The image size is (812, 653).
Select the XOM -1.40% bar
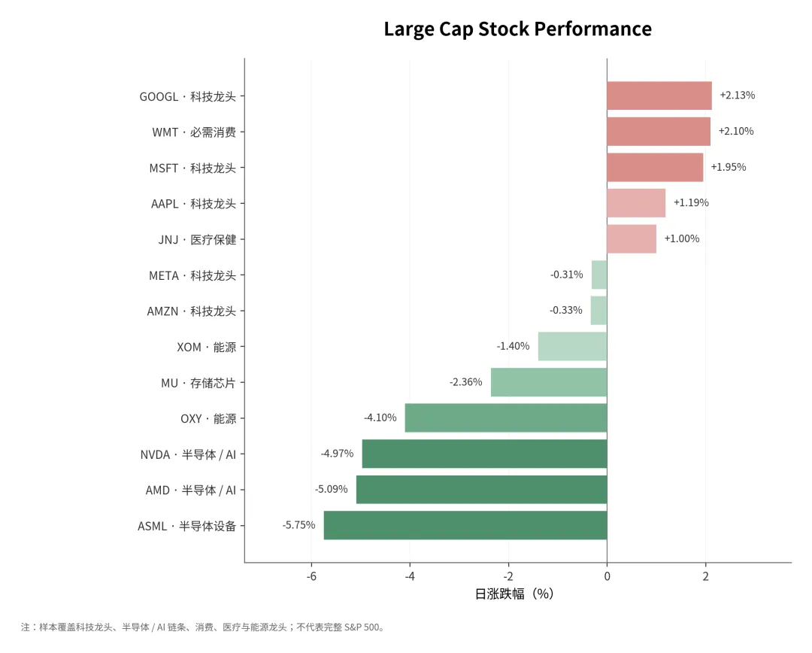572,346
